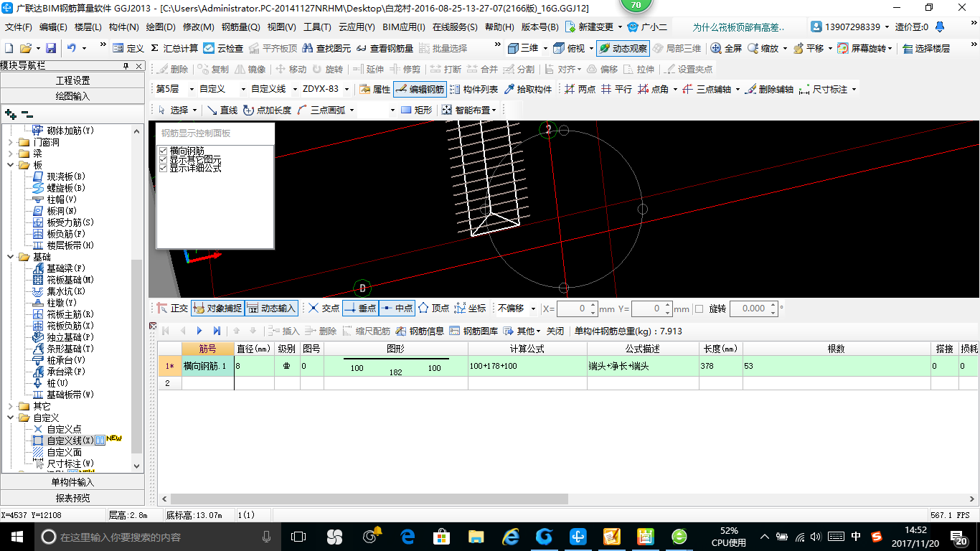Toggle 编辑钢筋 edit rebar panel
This screenshot has width=980, height=551.
click(420, 90)
